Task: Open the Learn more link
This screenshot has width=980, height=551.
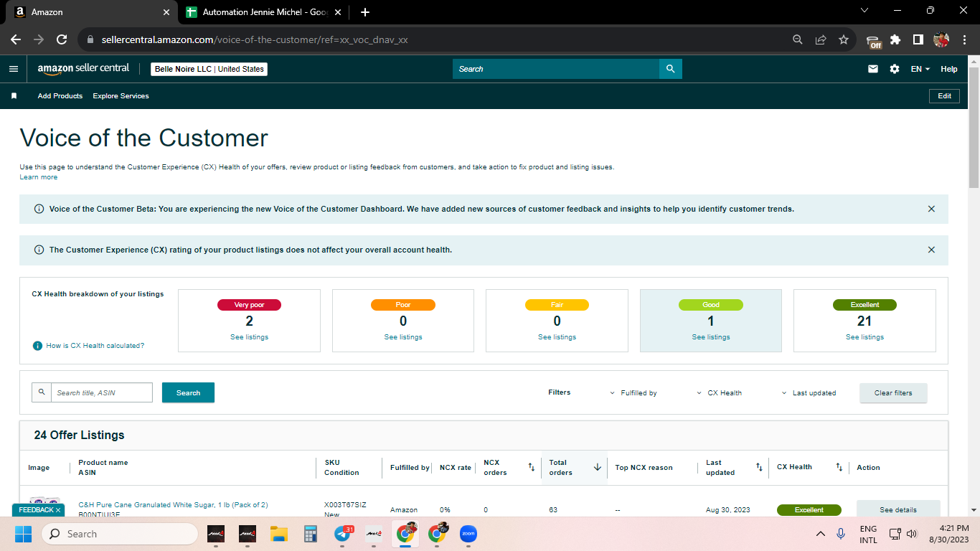Action: (x=39, y=176)
